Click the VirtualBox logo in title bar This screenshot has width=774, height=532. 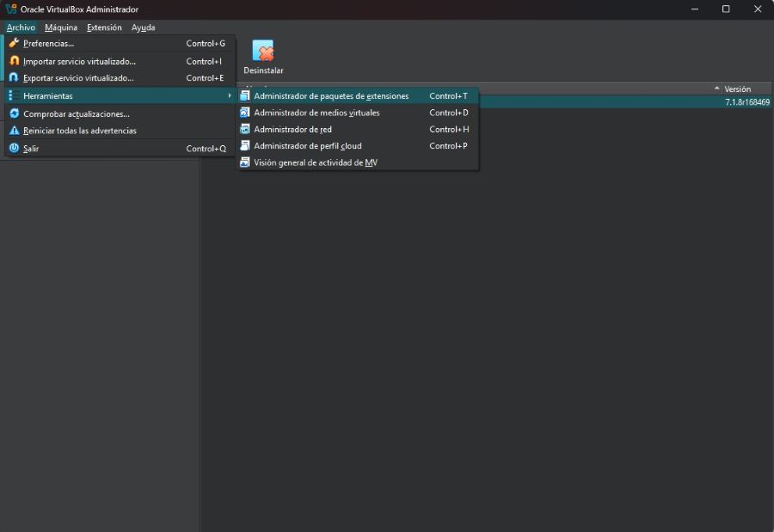(x=11, y=9)
